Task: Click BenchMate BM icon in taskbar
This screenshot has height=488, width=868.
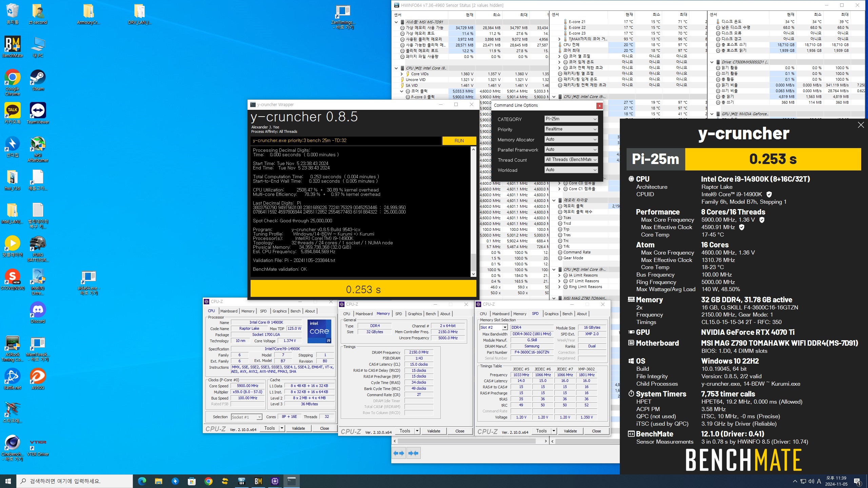Action: pyautogui.click(x=258, y=481)
